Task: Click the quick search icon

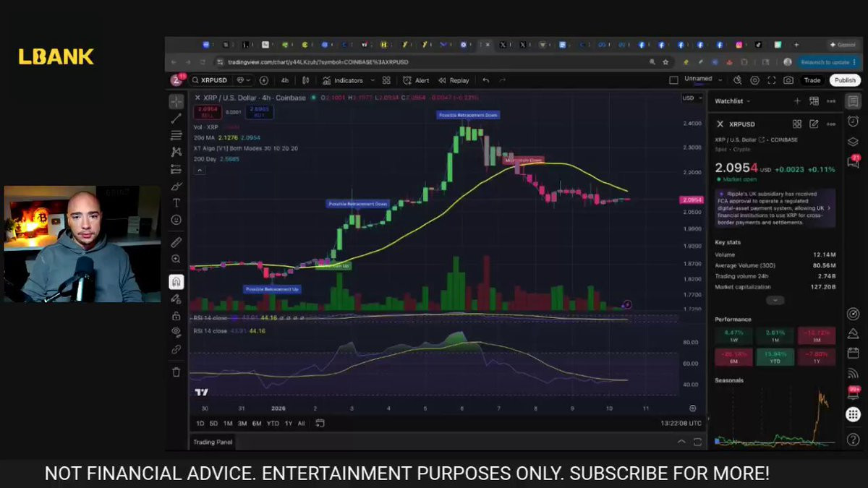Action: pos(738,80)
